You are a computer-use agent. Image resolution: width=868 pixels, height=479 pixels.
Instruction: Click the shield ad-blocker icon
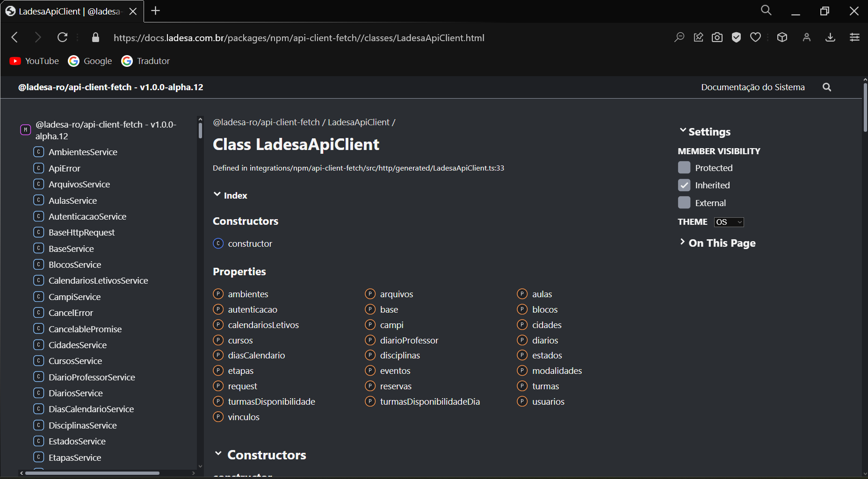[736, 37]
